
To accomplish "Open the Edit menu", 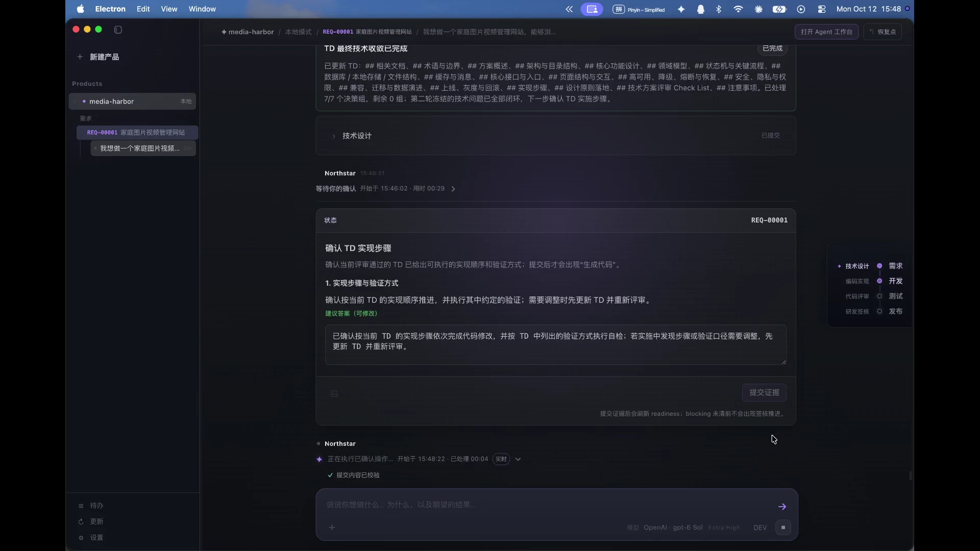I will (143, 9).
